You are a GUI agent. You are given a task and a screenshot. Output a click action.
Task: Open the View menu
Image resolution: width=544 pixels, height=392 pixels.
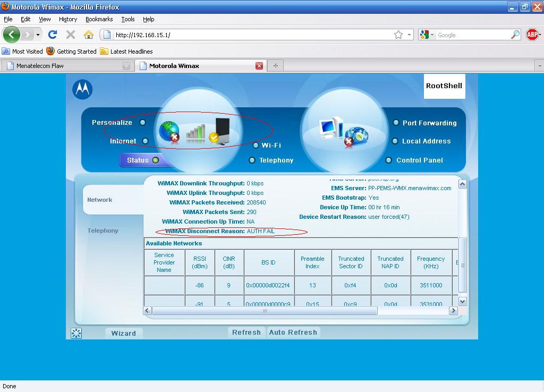45,19
